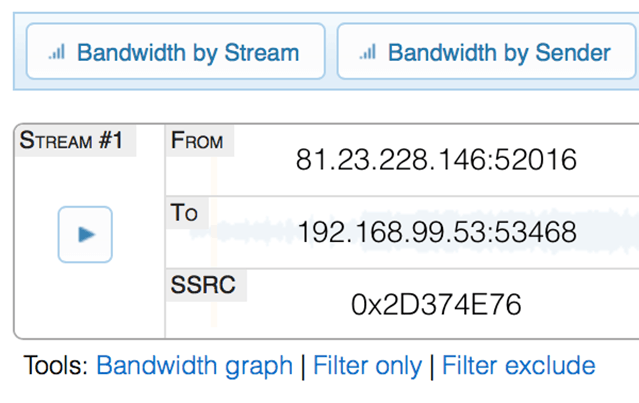Open the Bandwidth graph tool link
Image resolution: width=639 pixels, height=403 pixels.
pos(194,366)
